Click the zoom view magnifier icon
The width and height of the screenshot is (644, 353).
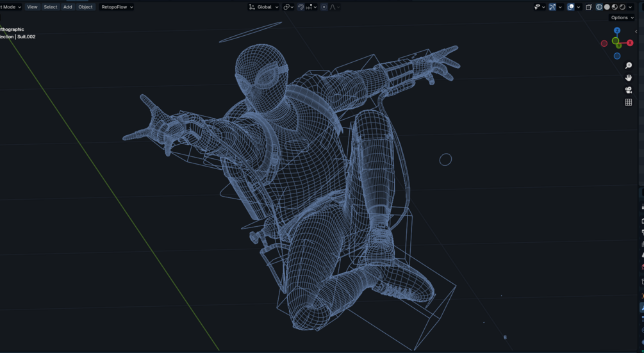629,66
